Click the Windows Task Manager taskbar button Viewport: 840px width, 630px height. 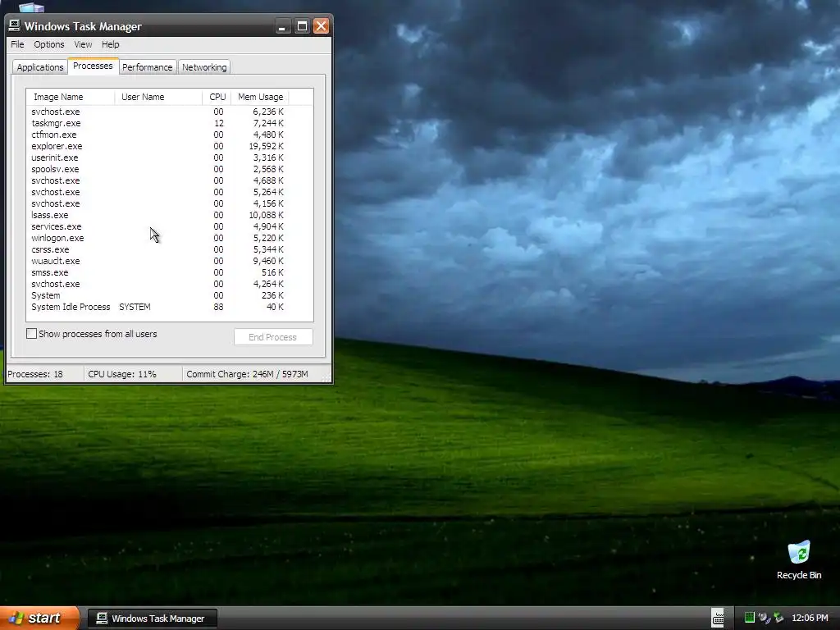click(152, 619)
